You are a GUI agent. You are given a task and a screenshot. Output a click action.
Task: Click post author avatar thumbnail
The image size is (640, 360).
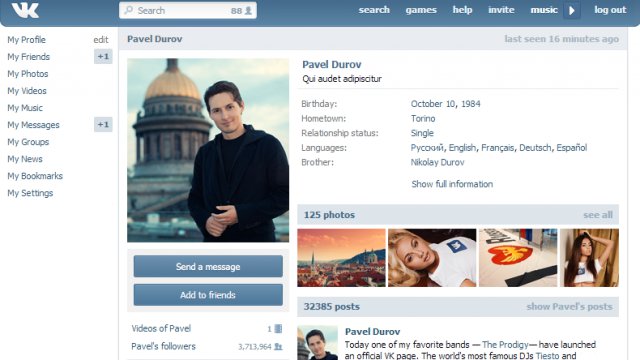(318, 343)
